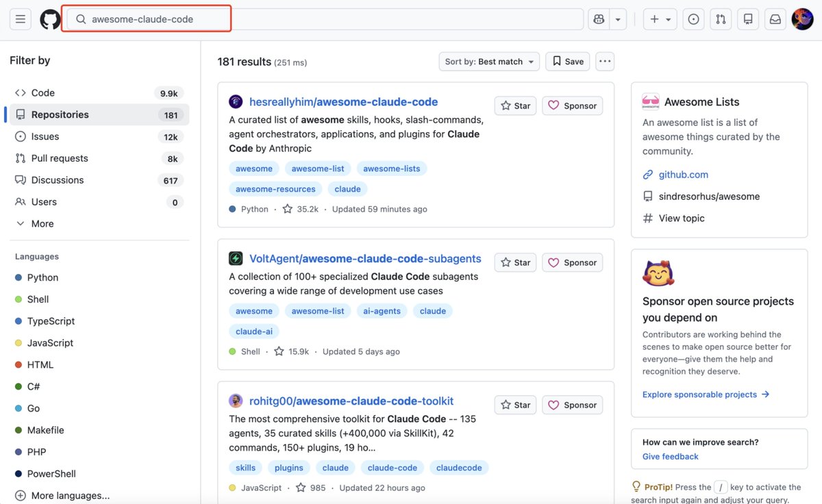Open user profile avatar menu
This screenshot has height=504, width=822.
coord(802,19)
